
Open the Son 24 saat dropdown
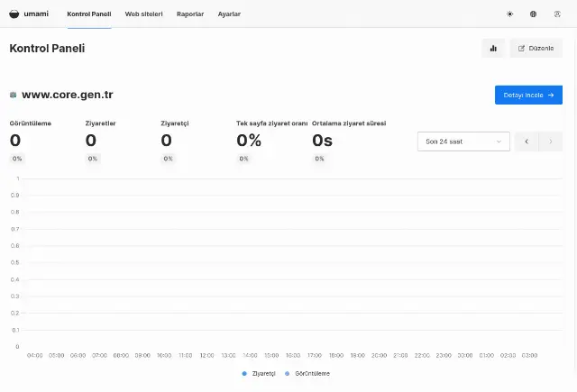(463, 141)
